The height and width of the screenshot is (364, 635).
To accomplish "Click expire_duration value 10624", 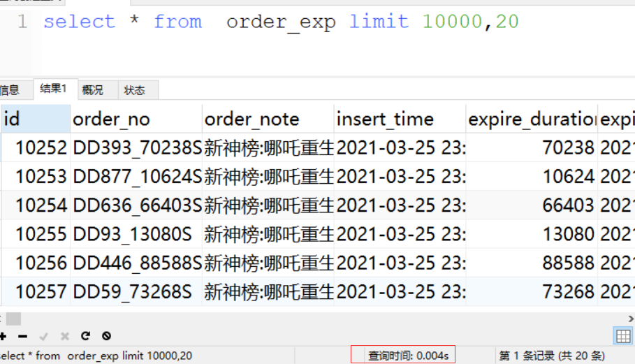I will [x=532, y=177].
